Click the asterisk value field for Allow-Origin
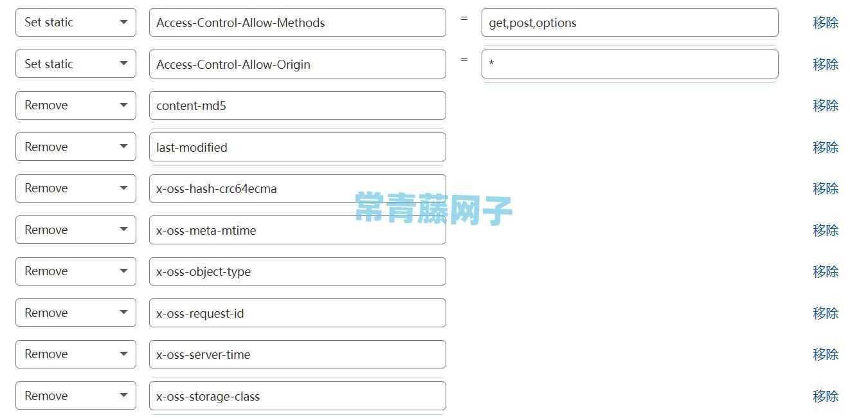This screenshot has width=868, height=418. [629, 64]
